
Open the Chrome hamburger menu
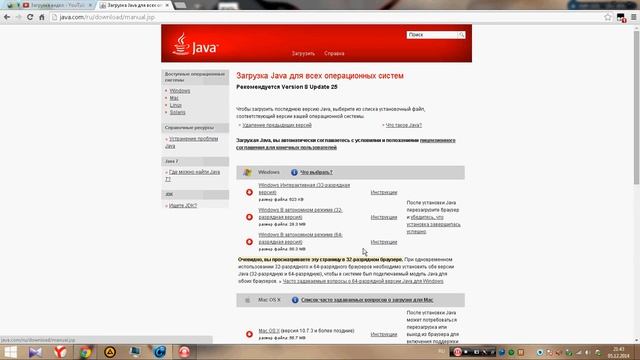click(633, 17)
